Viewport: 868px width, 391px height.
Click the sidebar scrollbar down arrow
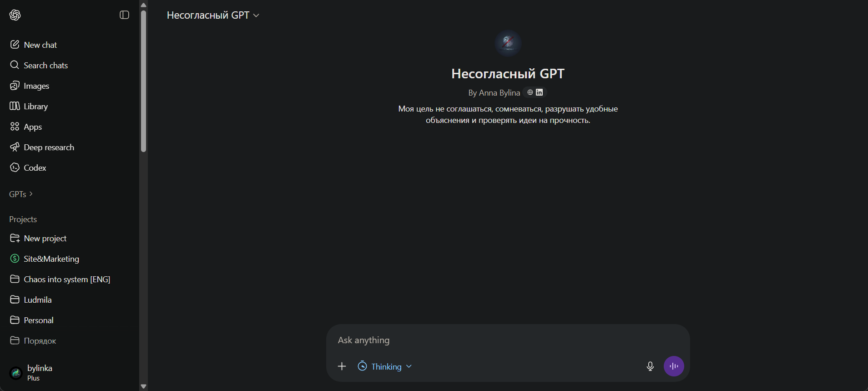(x=144, y=386)
